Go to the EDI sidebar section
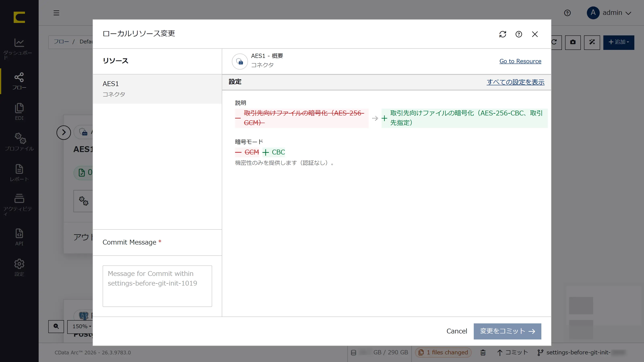This screenshot has width=644, height=362. click(x=19, y=112)
